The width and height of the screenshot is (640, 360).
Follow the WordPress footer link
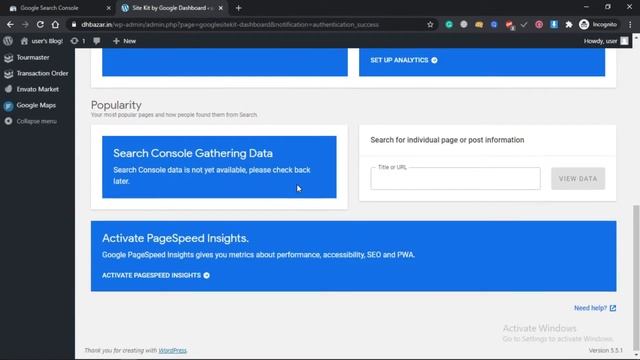(172, 350)
